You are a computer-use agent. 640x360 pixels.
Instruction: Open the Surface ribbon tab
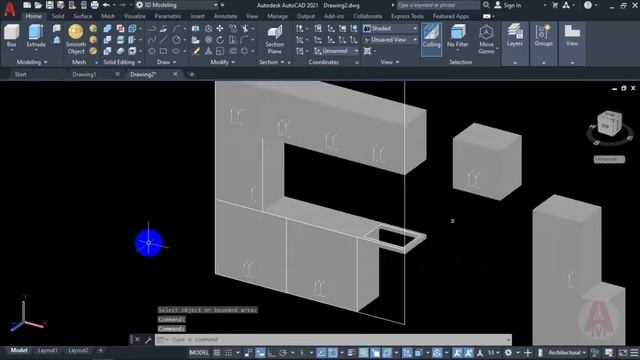click(x=82, y=16)
